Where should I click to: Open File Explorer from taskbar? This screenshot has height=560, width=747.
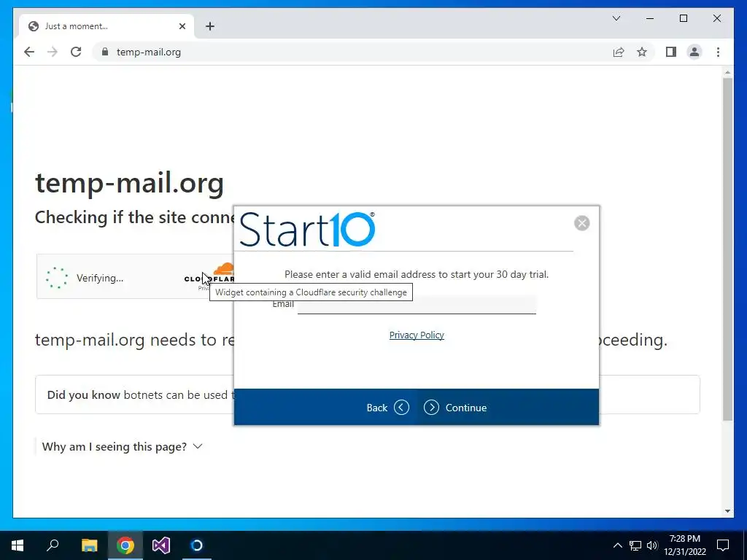pyautogui.click(x=89, y=545)
